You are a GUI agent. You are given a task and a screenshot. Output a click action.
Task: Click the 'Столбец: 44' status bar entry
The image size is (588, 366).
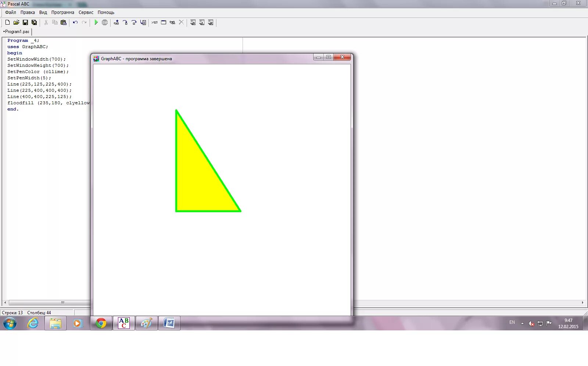tap(39, 313)
